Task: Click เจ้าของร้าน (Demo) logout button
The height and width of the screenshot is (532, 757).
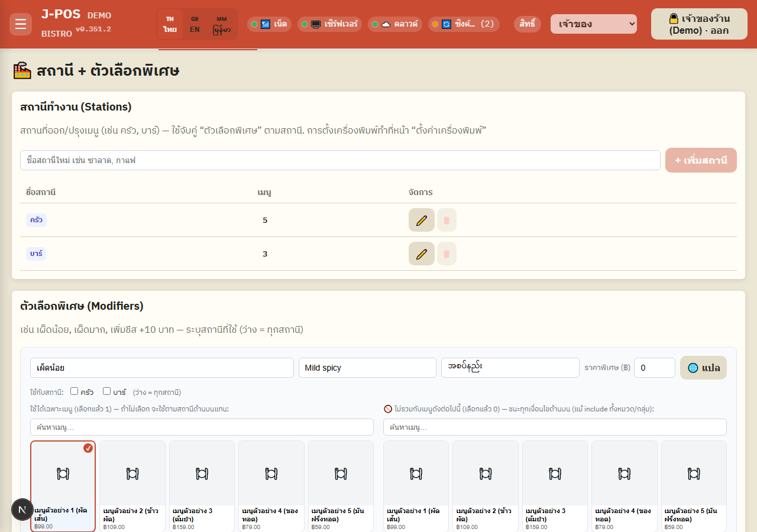Action: [x=699, y=24]
